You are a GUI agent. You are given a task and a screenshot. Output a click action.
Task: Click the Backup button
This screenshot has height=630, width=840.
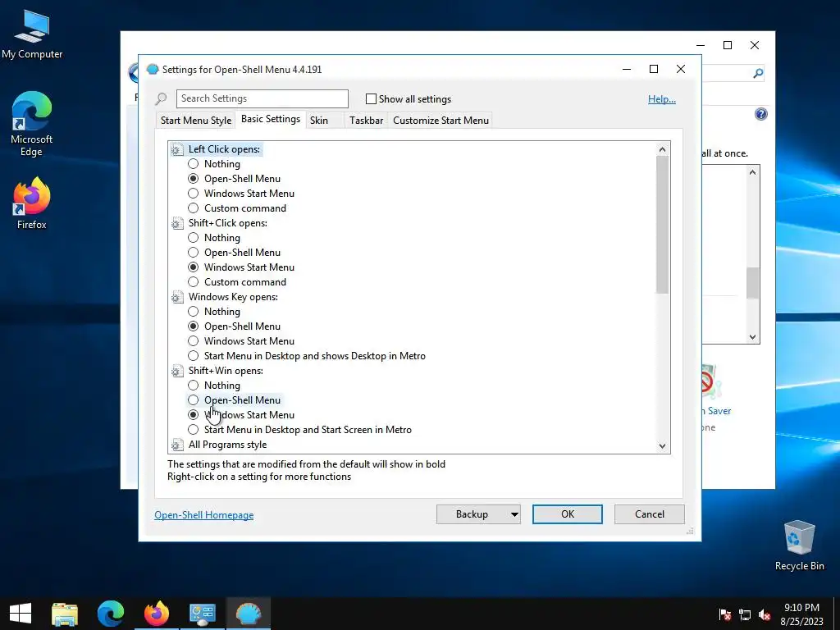(x=472, y=514)
